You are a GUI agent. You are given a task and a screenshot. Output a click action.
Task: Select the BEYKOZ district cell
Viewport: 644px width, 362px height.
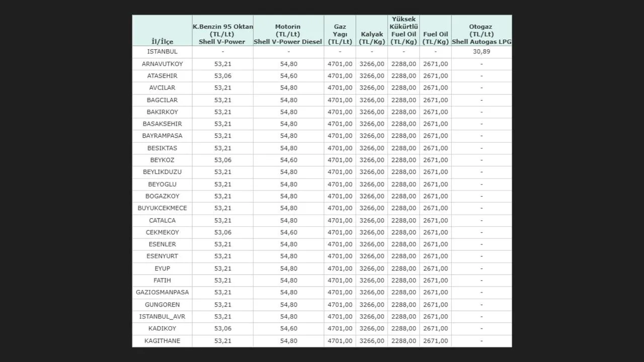(162, 160)
